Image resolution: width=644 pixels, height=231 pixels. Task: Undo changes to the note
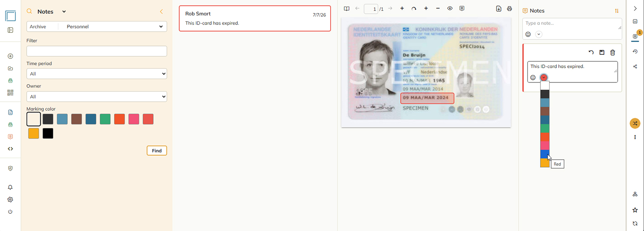(x=591, y=52)
